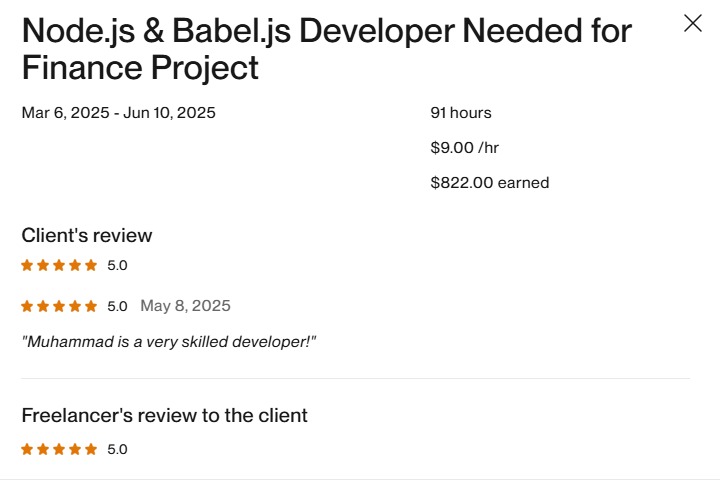Click the 91 hours label
Screen dimensions: 720x481
(460, 113)
